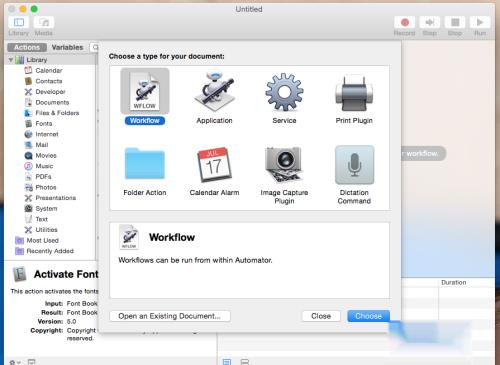Viewport: 500px width, 365px height.
Task: Select Fonts category in Library
Action: (43, 124)
